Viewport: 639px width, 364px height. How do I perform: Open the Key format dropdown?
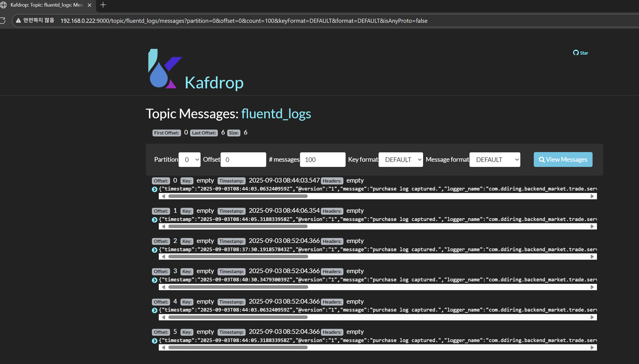pyautogui.click(x=400, y=159)
